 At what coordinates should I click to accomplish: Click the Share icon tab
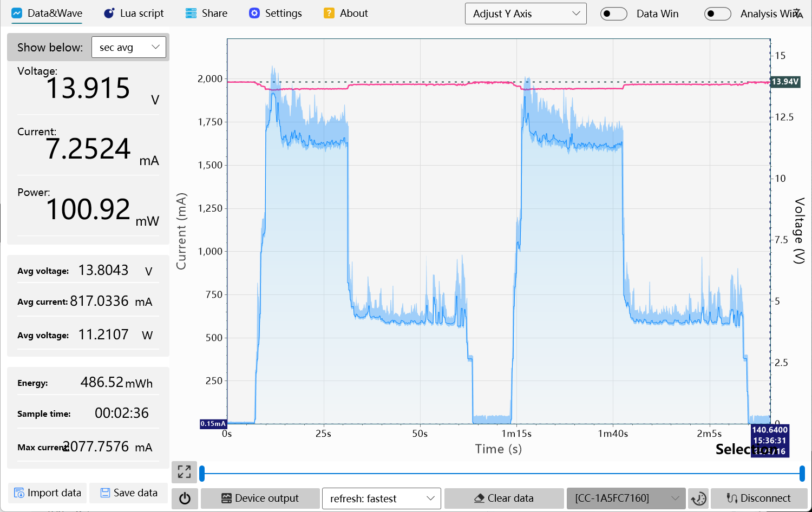[x=206, y=14]
